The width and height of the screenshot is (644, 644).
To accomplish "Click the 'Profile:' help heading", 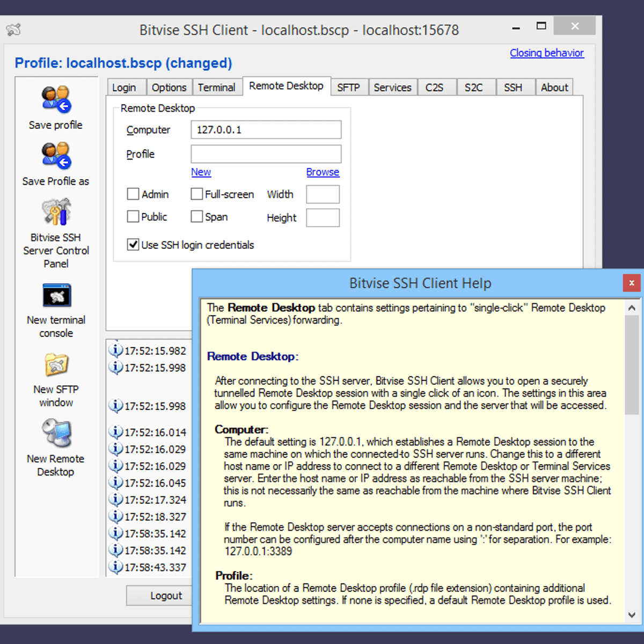I will [x=234, y=575].
